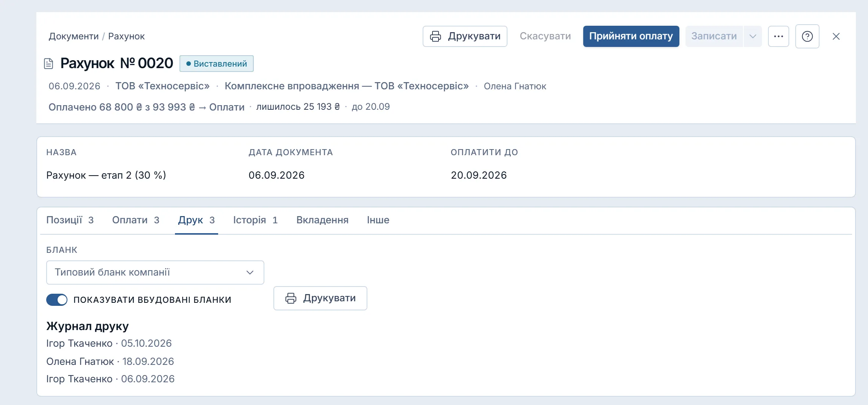Open the three-dots more actions menu
Image resolution: width=868 pixels, height=405 pixels.
[778, 36]
